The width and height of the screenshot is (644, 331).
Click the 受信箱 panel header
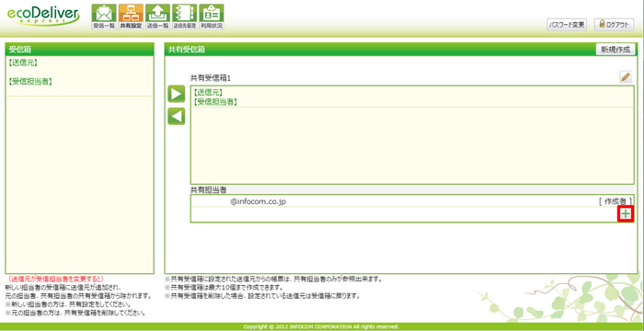pyautogui.click(x=80, y=50)
